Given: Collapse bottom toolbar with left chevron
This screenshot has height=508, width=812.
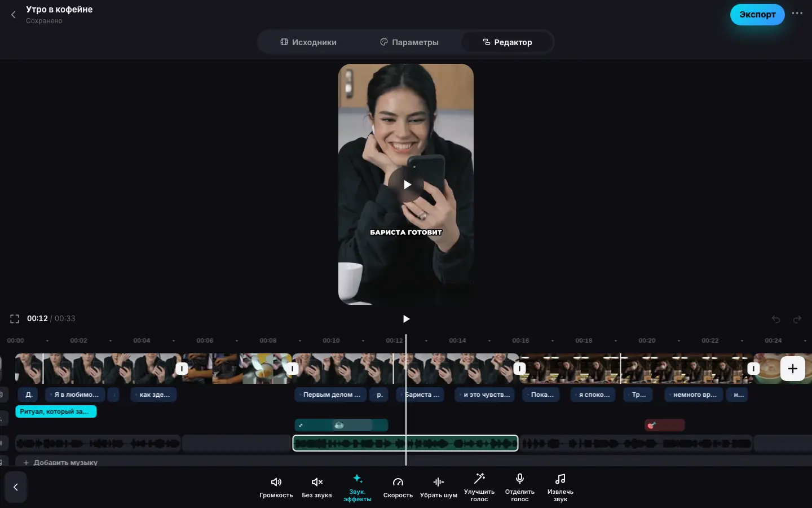Looking at the screenshot, I should click(x=16, y=487).
